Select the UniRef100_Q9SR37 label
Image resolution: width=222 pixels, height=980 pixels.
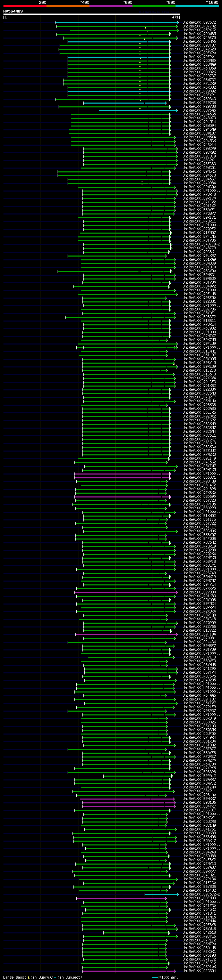(x=199, y=711)
